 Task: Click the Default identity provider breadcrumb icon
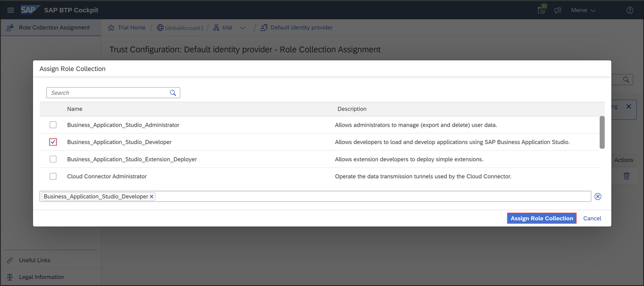click(264, 28)
